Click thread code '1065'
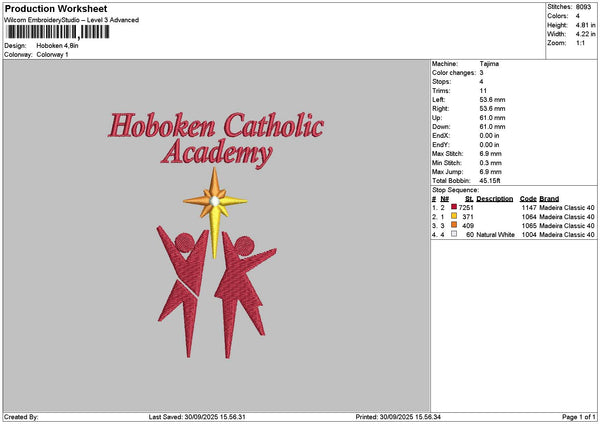 [x=529, y=226]
